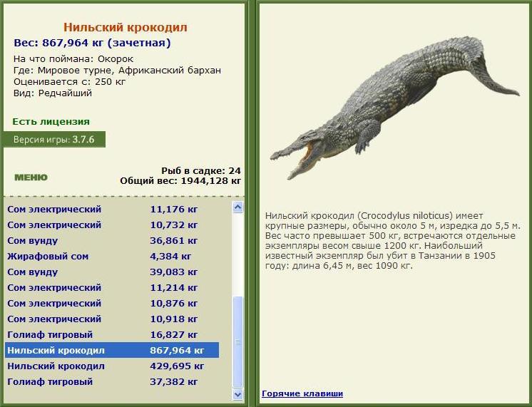The width and height of the screenshot is (532, 407).
Task: Click the Оценивается с: 250 кг line
Action: pos(70,82)
